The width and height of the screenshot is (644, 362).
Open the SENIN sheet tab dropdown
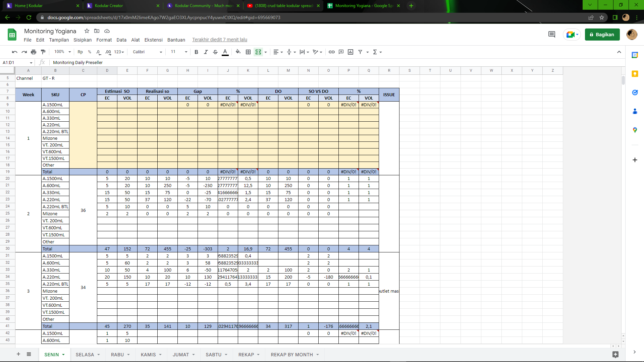(x=62, y=354)
